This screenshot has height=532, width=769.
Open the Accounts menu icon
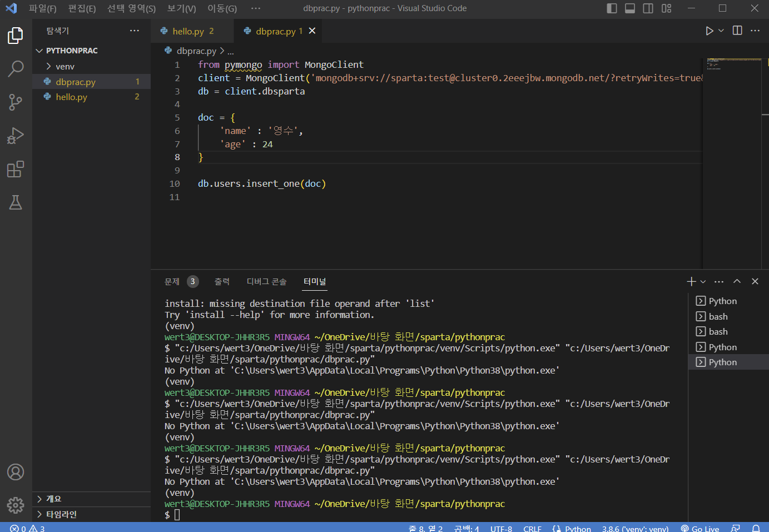[x=16, y=472]
